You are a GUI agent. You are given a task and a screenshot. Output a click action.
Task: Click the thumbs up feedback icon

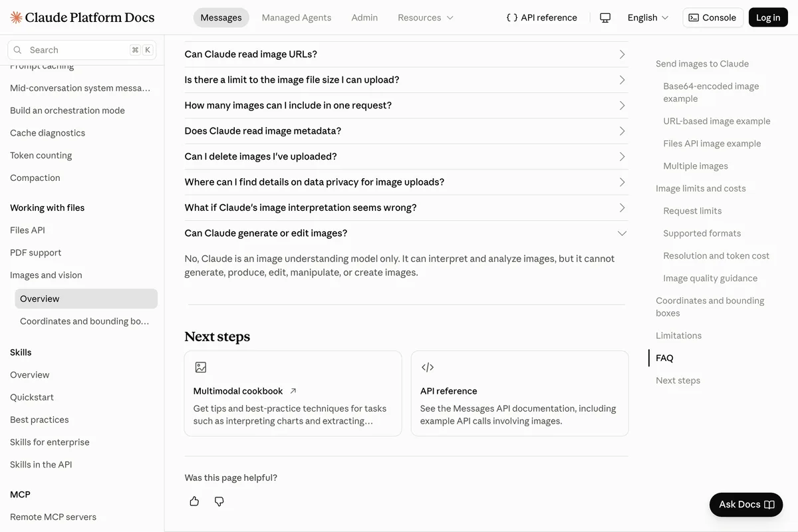[194, 501]
